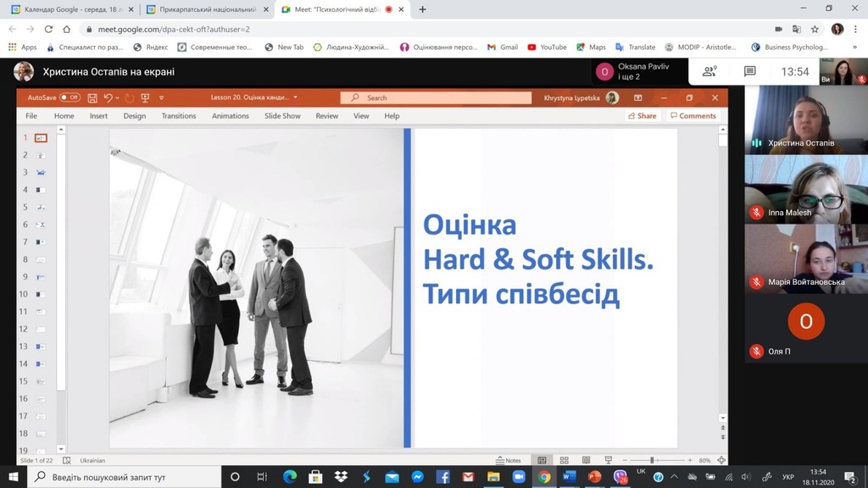Image resolution: width=868 pixels, height=488 pixels.
Task: Adjust the zoom slider in status bar
Action: pyautogui.click(x=653, y=460)
